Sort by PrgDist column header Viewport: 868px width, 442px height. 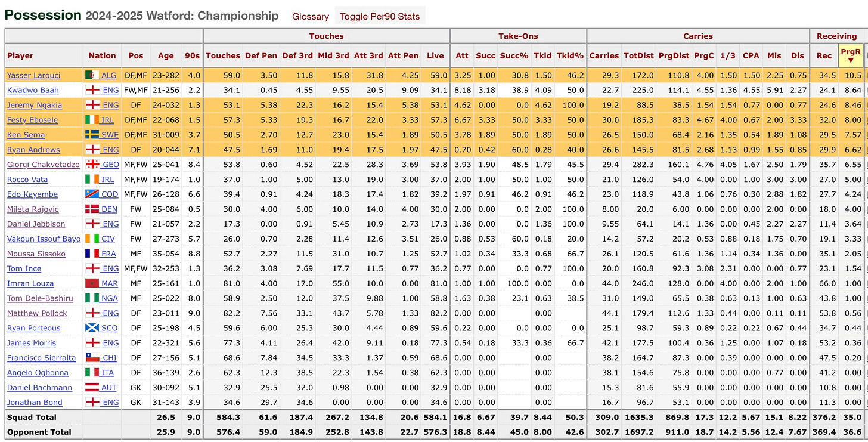tap(673, 55)
